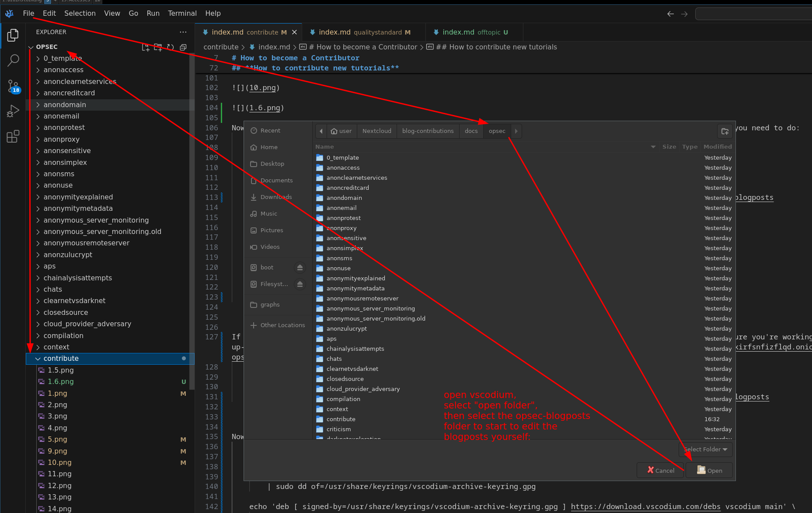Image resolution: width=812 pixels, height=513 pixels.
Task: Switch to index.md offtopic tab
Action: 475,32
